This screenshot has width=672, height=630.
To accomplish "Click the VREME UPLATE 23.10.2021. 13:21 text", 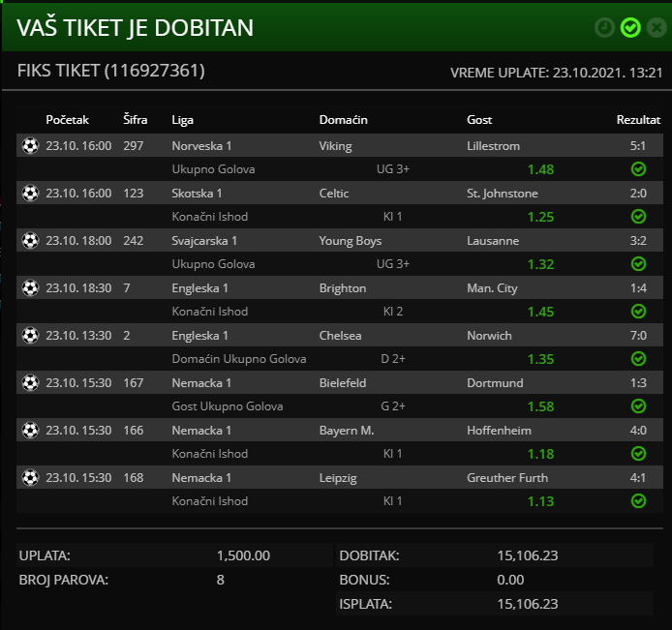I will 556,73.
